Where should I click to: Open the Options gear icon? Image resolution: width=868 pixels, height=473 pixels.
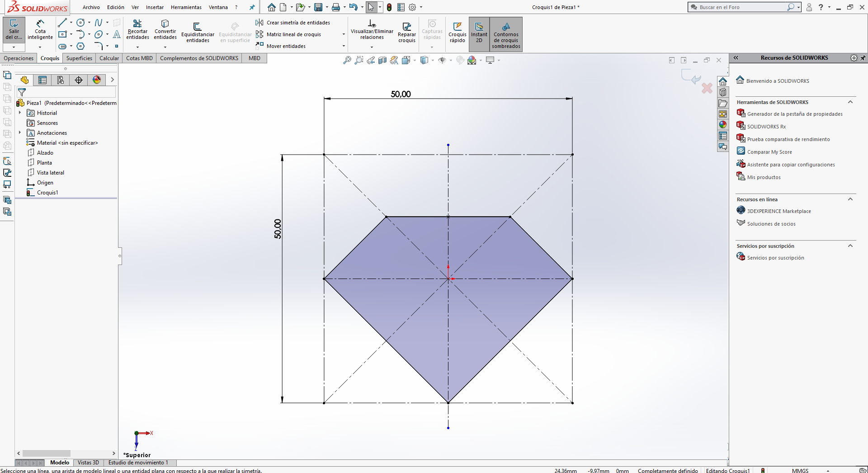tap(412, 7)
